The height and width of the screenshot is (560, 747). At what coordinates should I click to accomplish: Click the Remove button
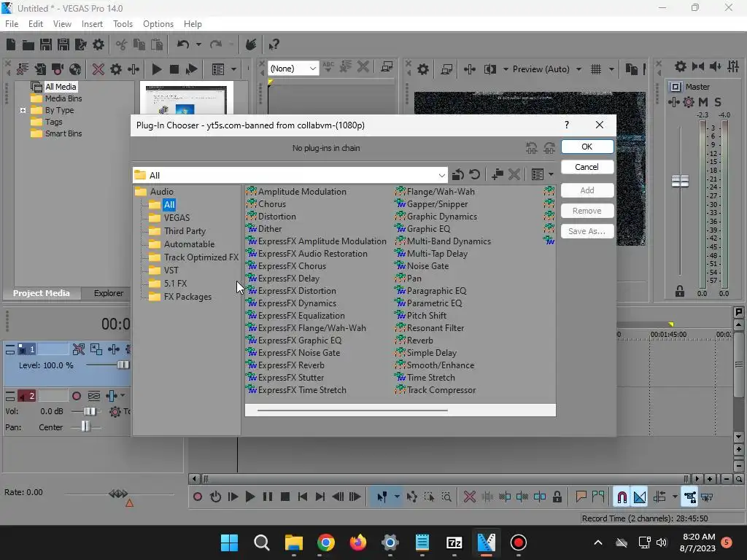pyautogui.click(x=587, y=211)
